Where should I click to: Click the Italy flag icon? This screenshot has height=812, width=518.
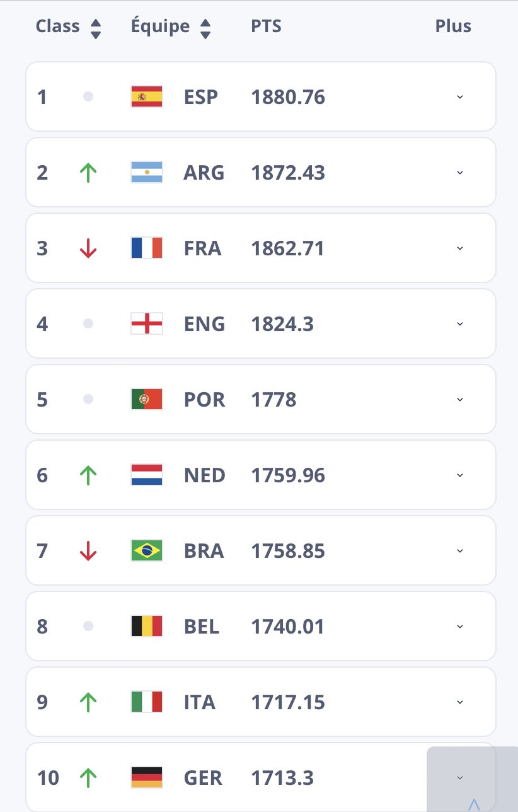click(147, 702)
